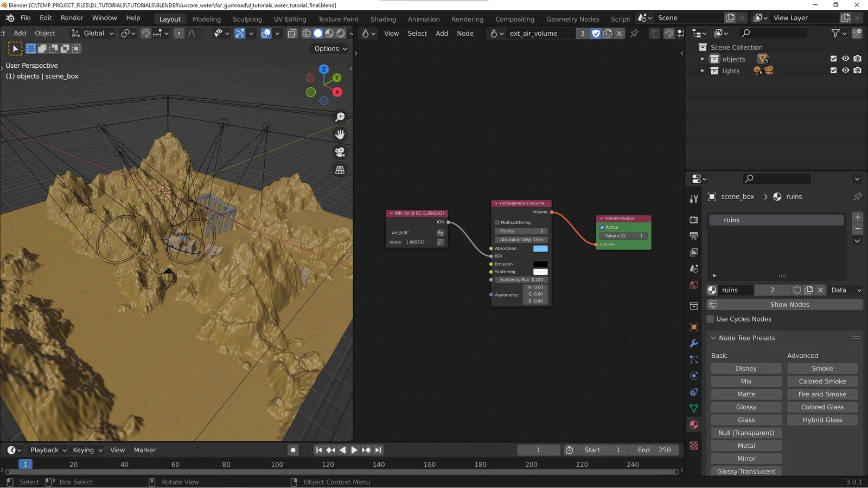Open the Node menu in node editor
The image size is (868, 488).
click(465, 33)
